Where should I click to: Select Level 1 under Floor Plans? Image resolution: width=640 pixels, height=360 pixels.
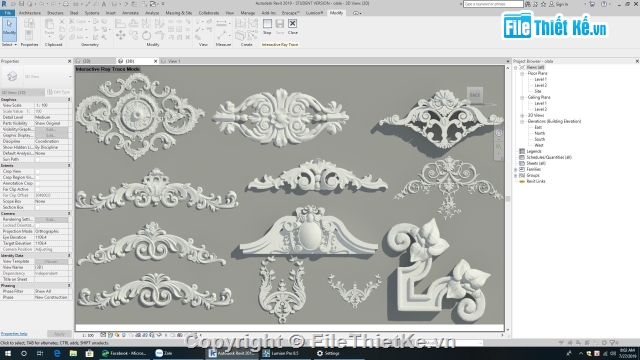540,80
